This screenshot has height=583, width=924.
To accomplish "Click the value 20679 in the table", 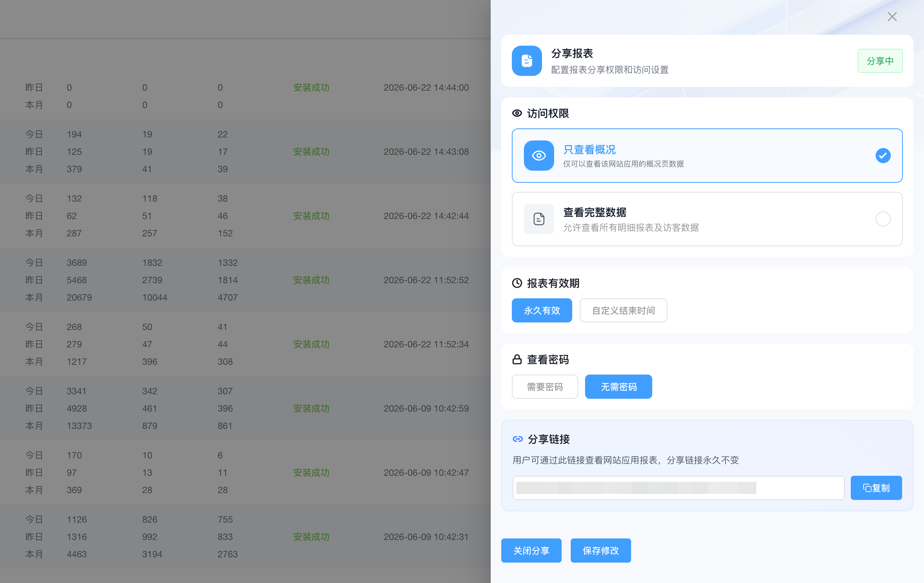I will click(79, 297).
